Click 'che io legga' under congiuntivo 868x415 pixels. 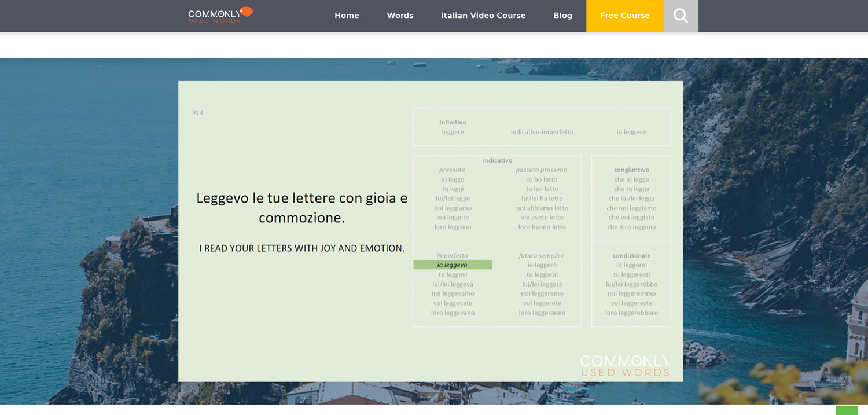point(631,179)
